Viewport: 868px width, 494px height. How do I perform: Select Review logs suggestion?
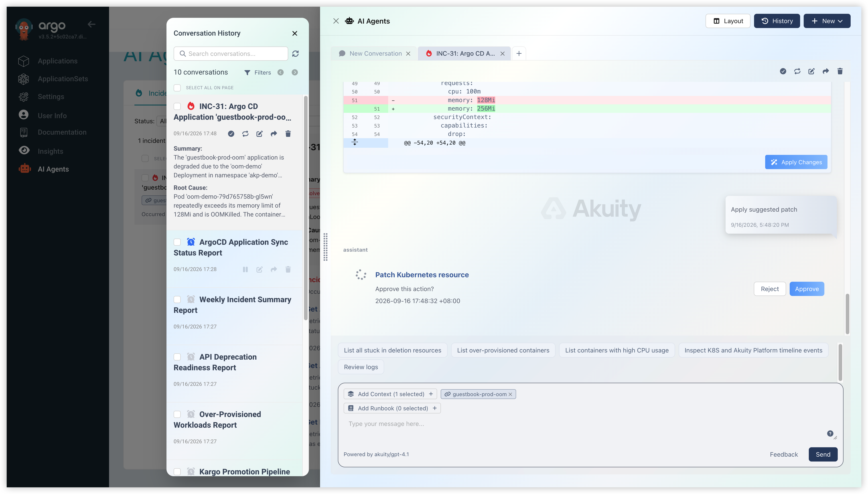click(x=361, y=367)
